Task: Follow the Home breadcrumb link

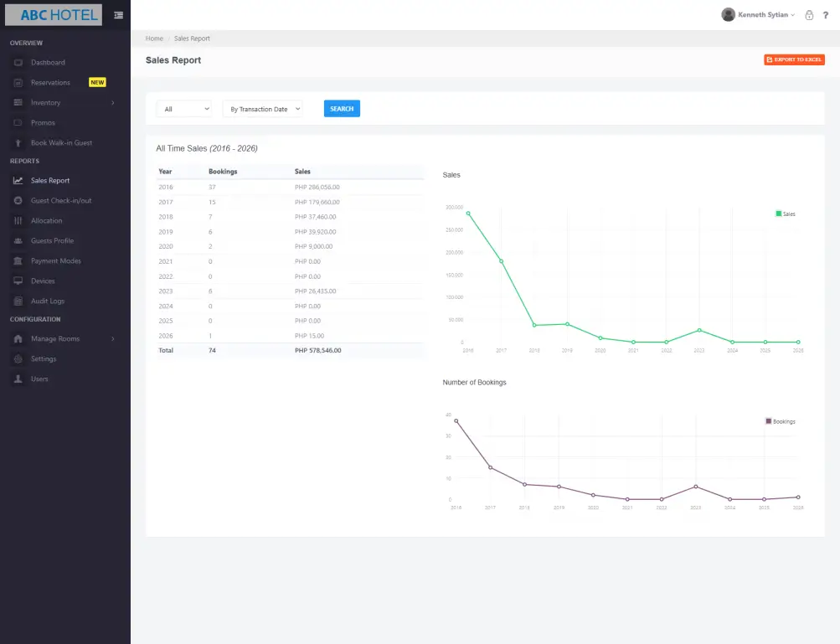Action: (154, 39)
